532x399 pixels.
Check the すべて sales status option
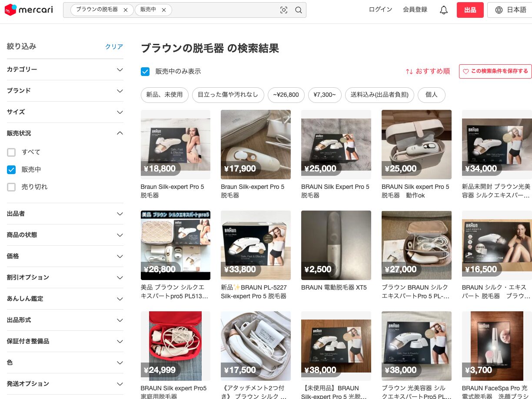(11, 152)
